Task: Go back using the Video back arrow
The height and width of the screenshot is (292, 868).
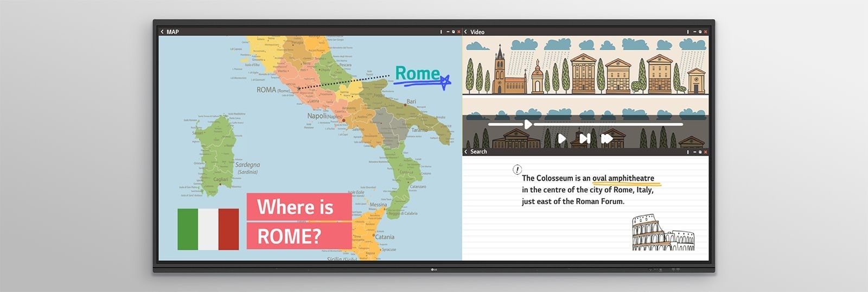Action: click(465, 32)
